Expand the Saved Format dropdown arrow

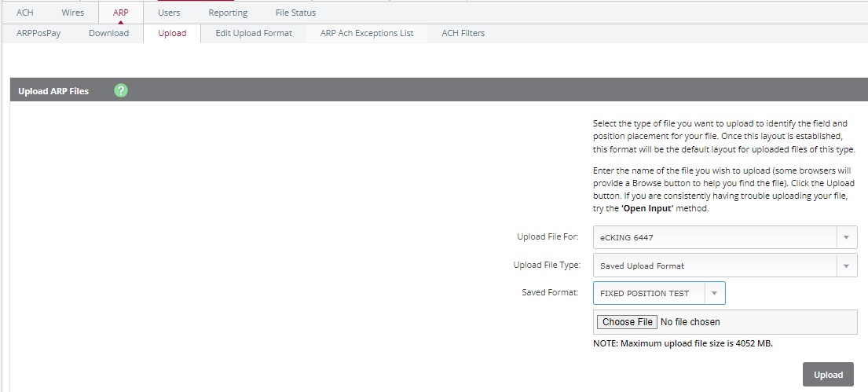pos(715,294)
